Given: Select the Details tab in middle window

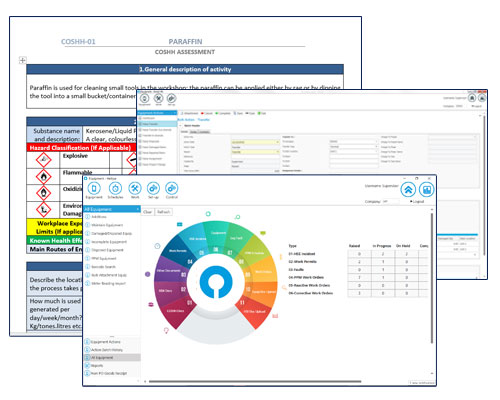Looking at the screenshot, I should (184, 132).
